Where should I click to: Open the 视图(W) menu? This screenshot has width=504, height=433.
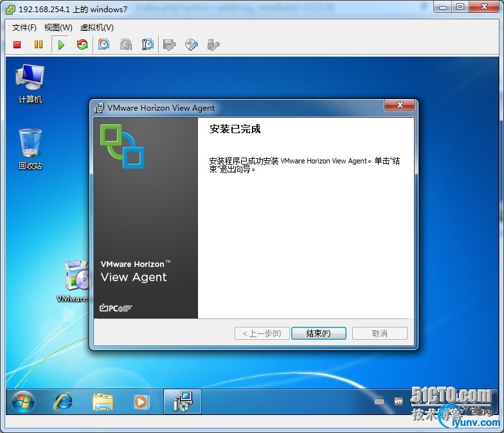pos(58,28)
